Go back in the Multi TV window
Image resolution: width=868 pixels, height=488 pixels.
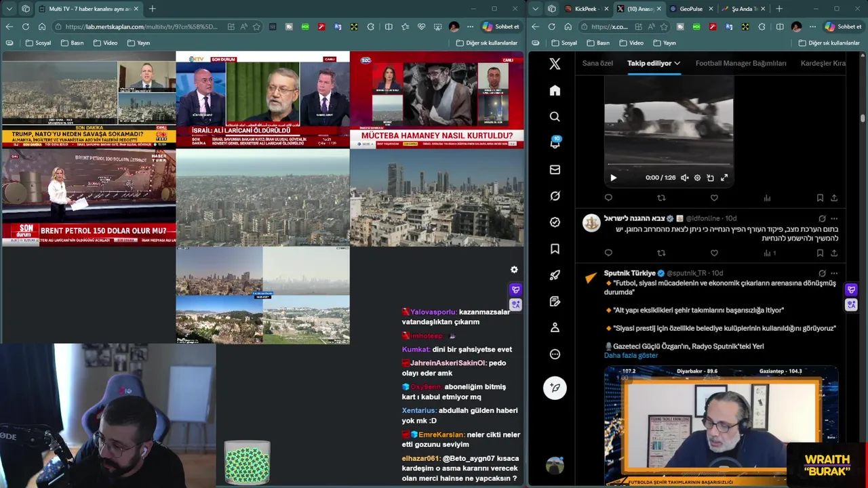pyautogui.click(x=9, y=26)
